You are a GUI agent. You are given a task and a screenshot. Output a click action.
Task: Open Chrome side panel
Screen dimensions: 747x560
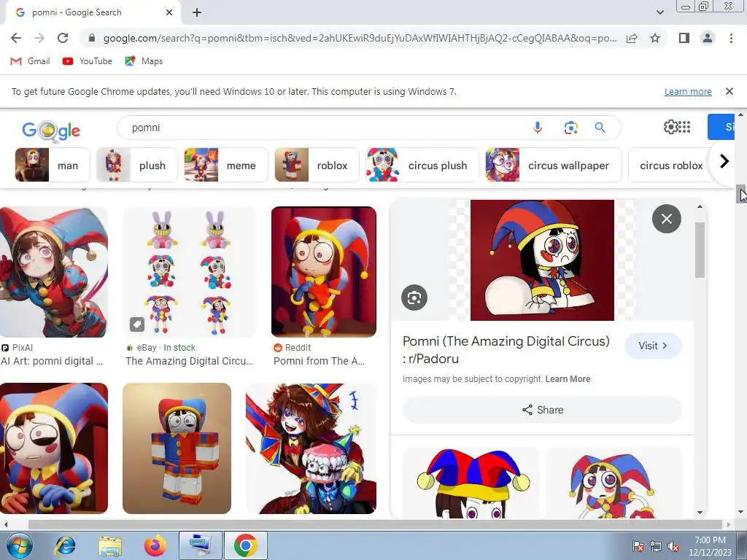tap(684, 38)
